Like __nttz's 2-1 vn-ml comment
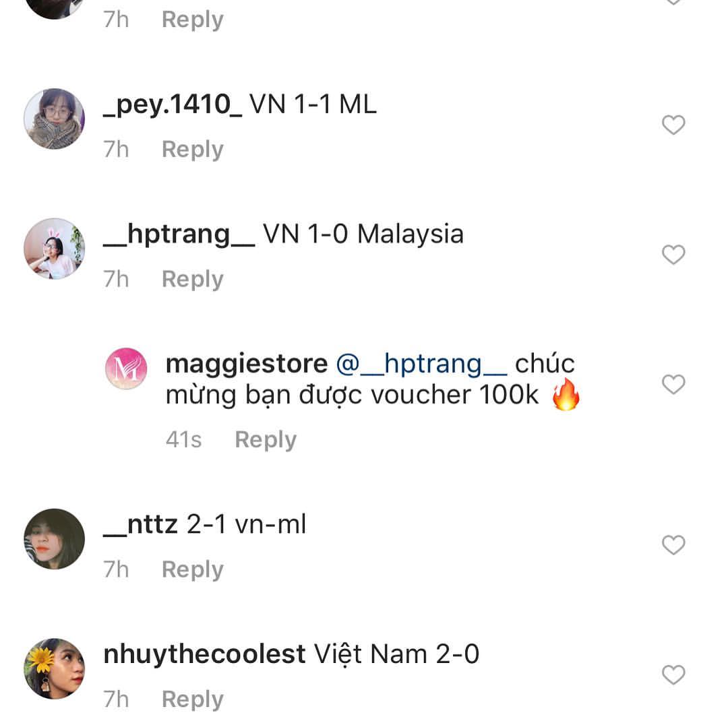Screen dimensions: 728x727 point(673,544)
